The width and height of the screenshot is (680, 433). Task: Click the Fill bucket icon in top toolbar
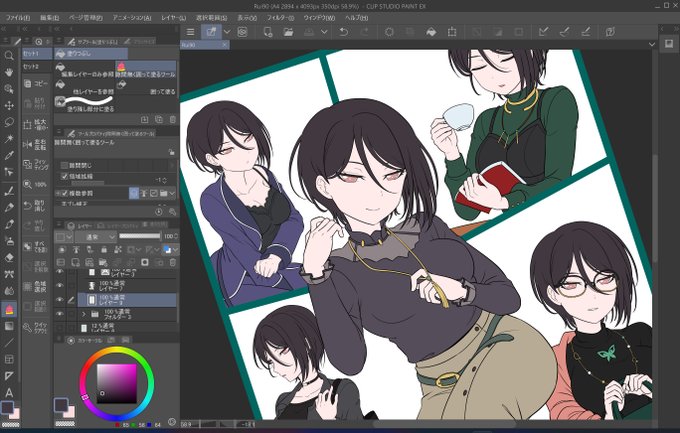[431, 32]
